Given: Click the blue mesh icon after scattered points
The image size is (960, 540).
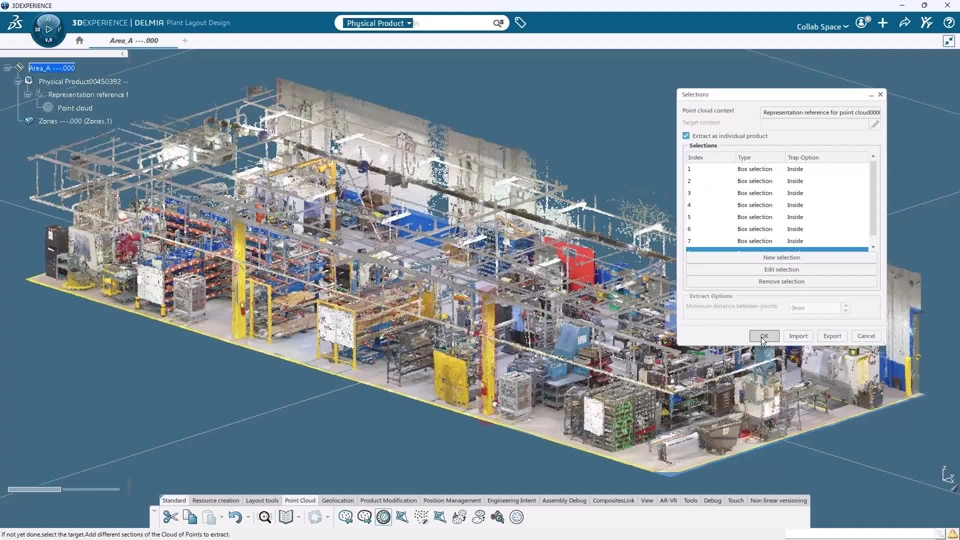Looking at the screenshot, I should point(440,517).
